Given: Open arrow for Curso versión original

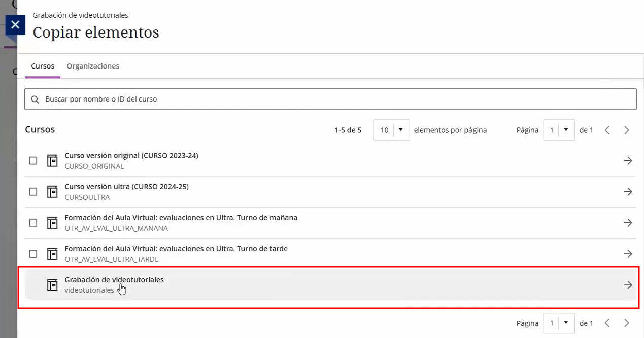Looking at the screenshot, I should [x=628, y=161].
